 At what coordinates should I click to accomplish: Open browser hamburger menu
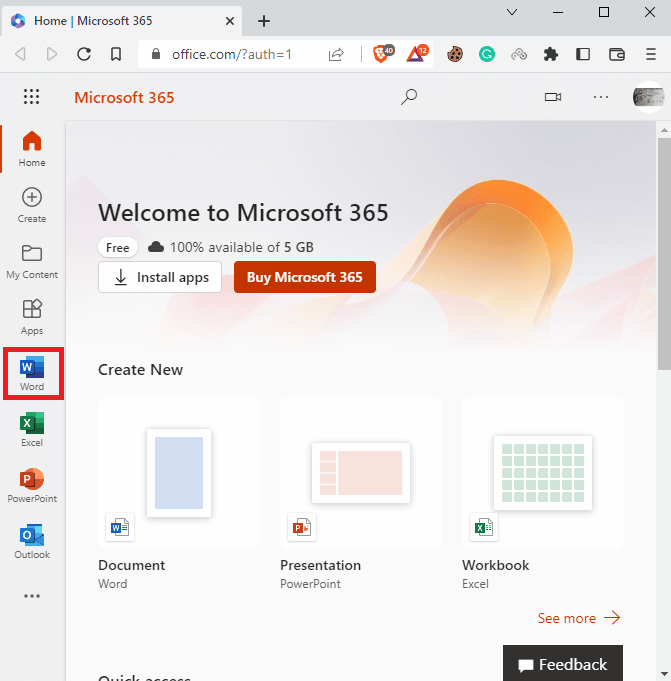pyautogui.click(x=651, y=54)
